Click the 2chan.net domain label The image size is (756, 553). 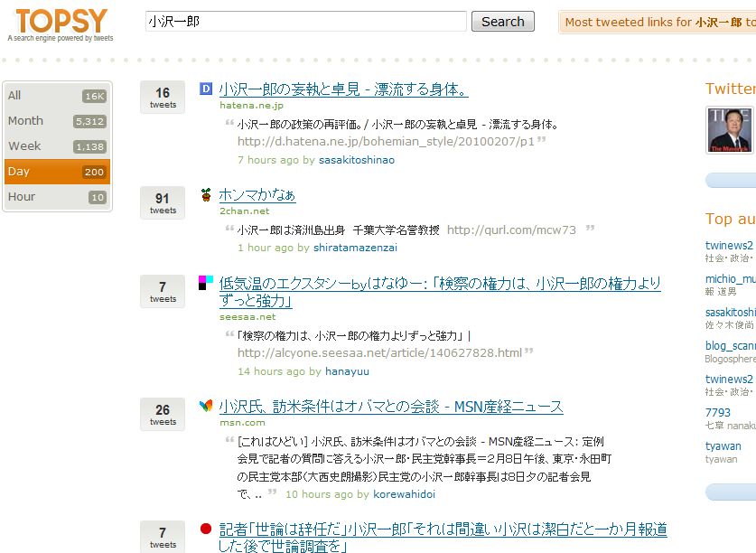point(244,211)
